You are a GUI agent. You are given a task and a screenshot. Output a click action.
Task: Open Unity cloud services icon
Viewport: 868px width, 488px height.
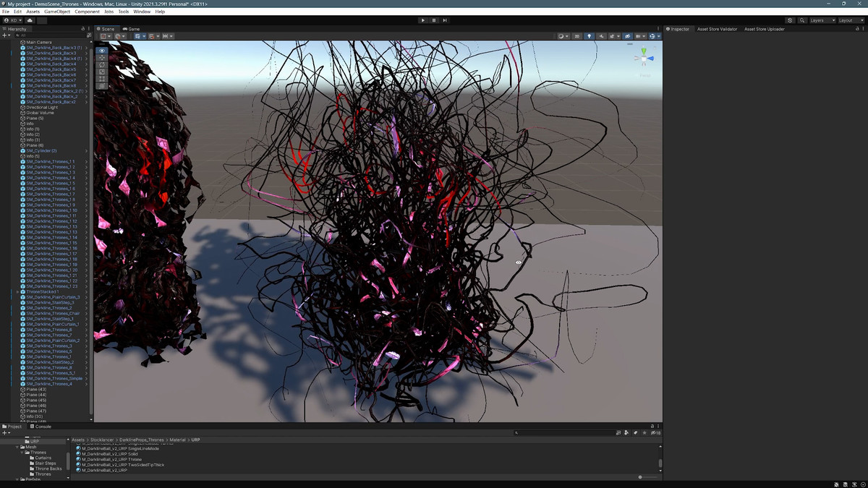(30, 20)
